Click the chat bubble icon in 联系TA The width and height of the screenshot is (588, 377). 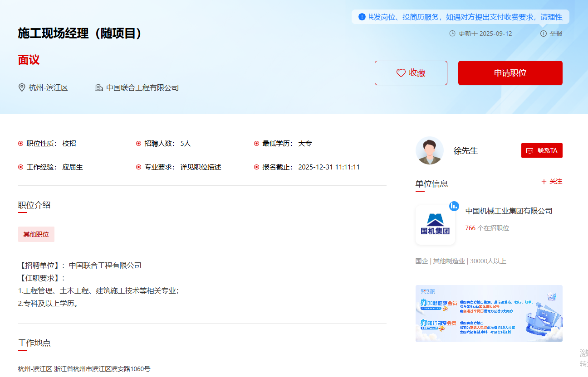tap(529, 151)
